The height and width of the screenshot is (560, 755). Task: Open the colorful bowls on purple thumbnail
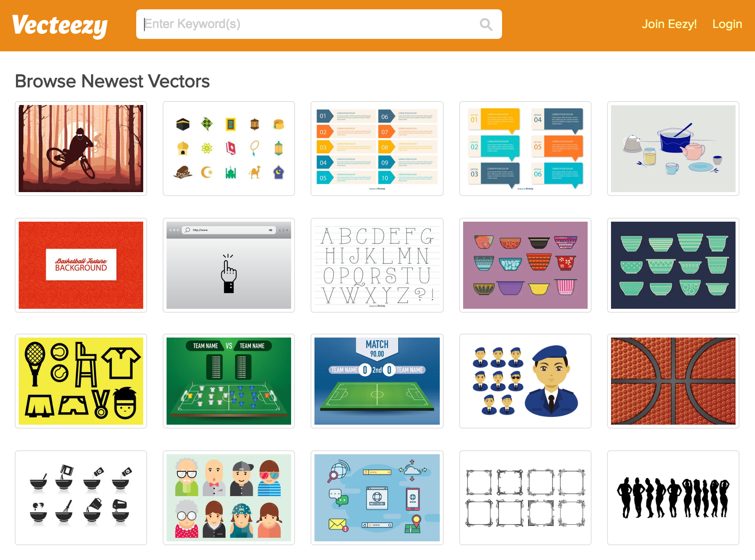pos(525,265)
